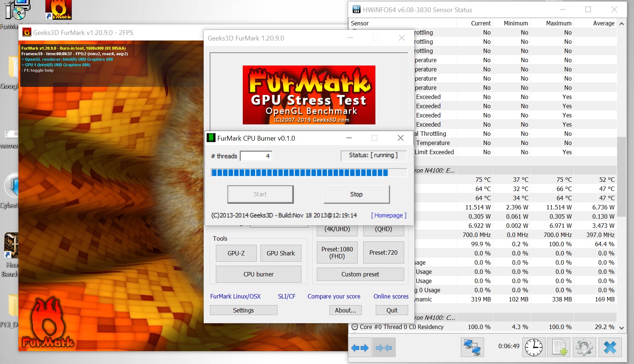The image size is (634, 364).
Task: Open the Online scores link
Action: coord(391,296)
